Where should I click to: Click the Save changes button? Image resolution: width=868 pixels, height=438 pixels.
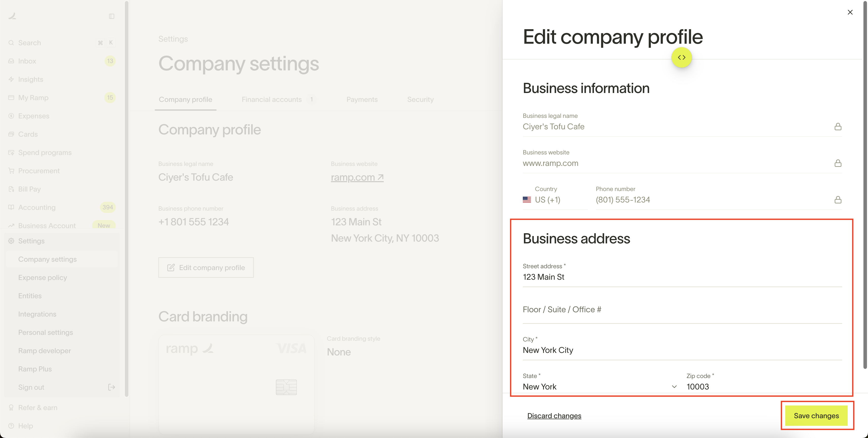coord(816,416)
